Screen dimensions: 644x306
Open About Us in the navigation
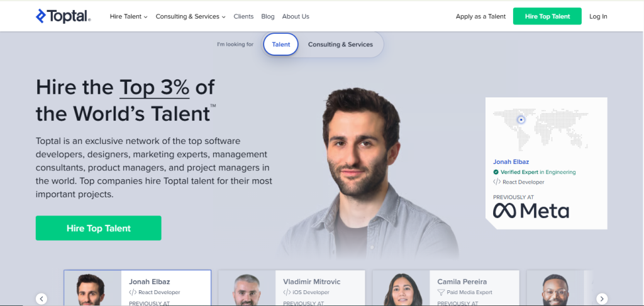pyautogui.click(x=296, y=16)
